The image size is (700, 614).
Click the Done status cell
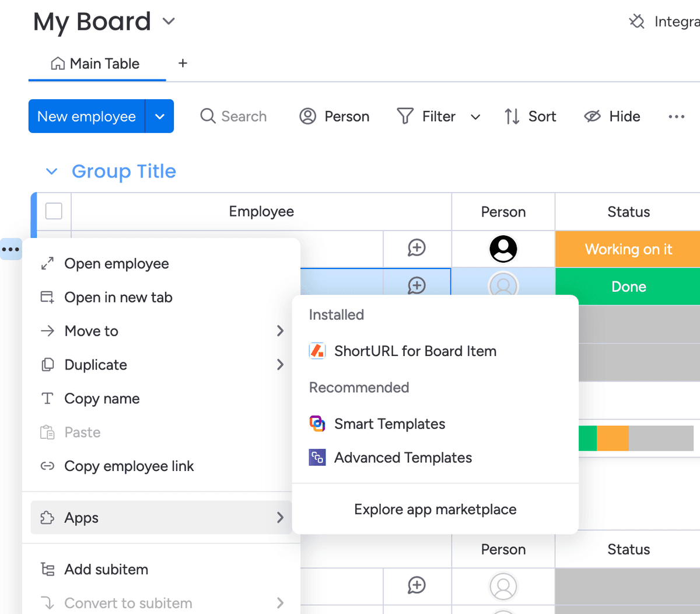pyautogui.click(x=628, y=286)
